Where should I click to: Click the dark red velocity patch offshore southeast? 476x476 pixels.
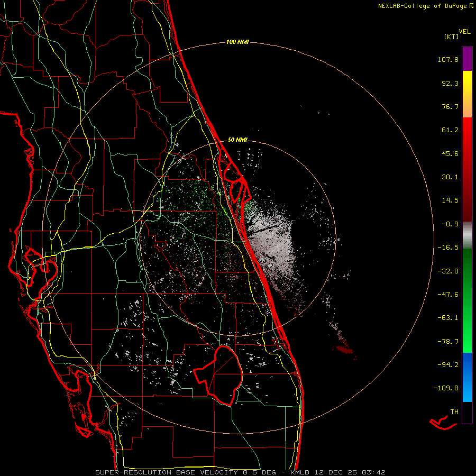coord(345,350)
